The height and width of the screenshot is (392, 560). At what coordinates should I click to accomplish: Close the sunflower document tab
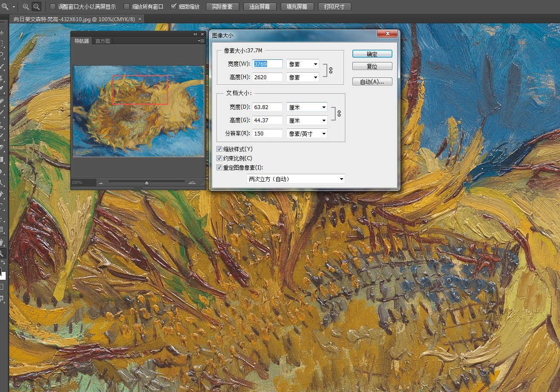click(140, 19)
